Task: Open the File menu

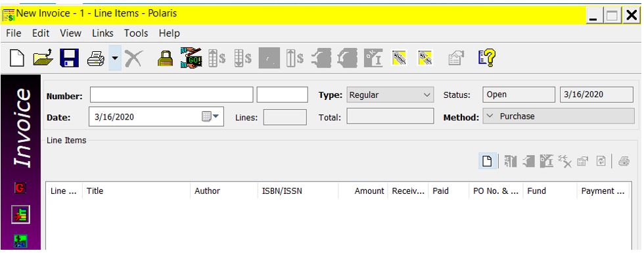Action: pos(14,34)
